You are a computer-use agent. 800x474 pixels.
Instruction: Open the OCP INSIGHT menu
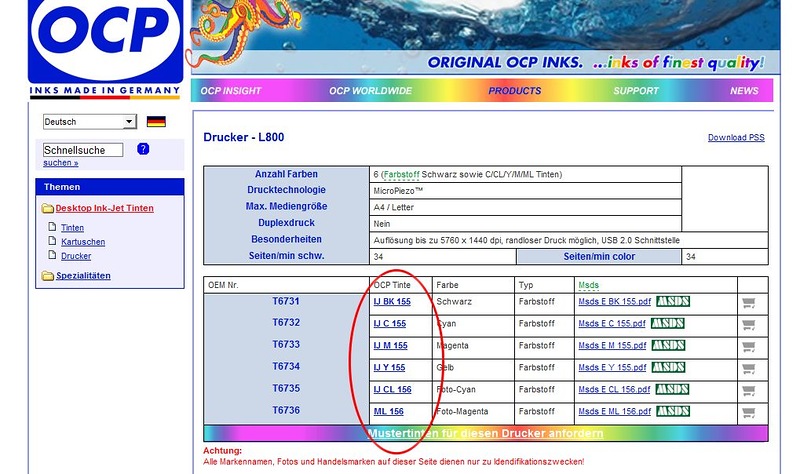231,91
